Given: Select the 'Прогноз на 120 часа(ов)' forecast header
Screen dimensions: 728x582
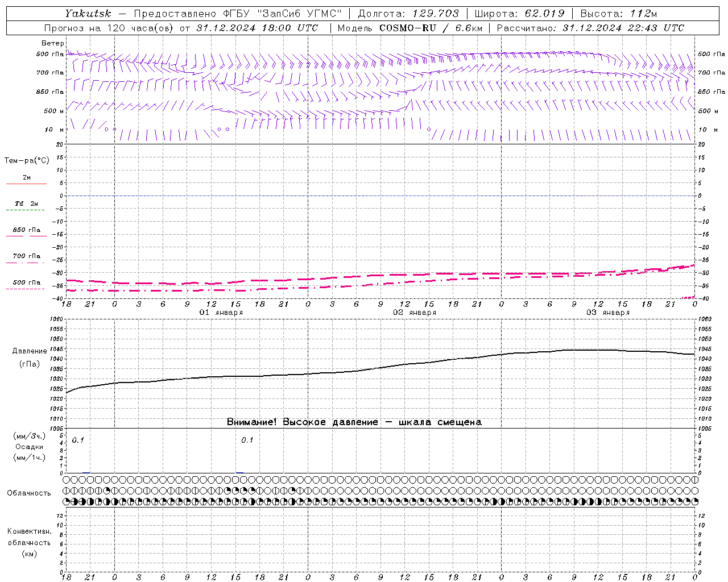Looking at the screenshot, I should 109,28.
